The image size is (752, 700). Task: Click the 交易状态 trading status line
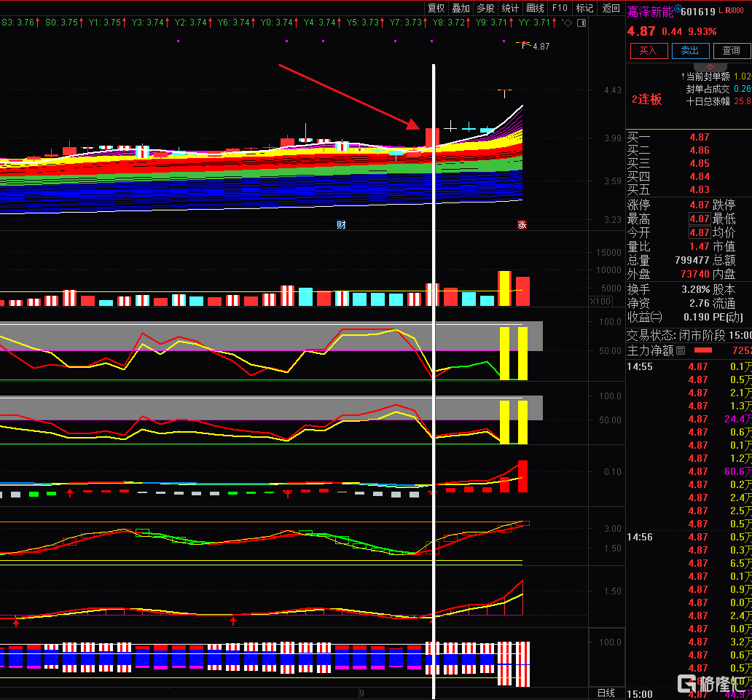coord(689,336)
